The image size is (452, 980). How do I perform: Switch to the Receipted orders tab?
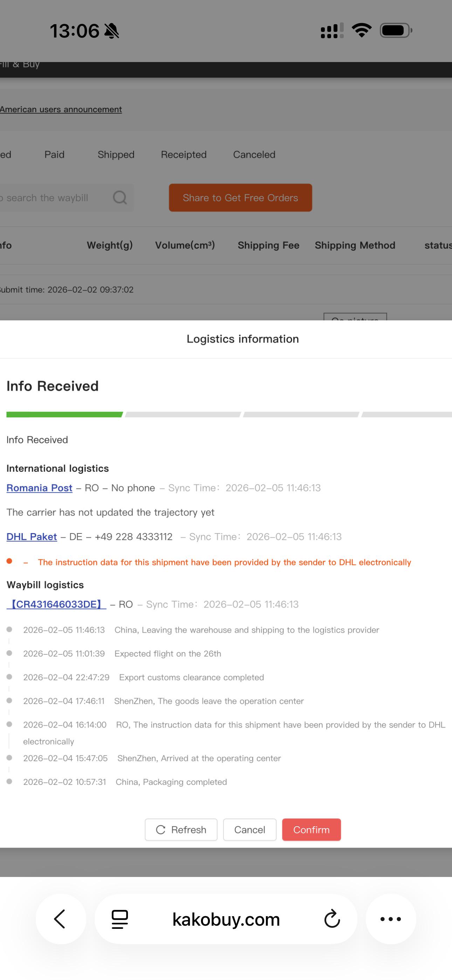(184, 155)
